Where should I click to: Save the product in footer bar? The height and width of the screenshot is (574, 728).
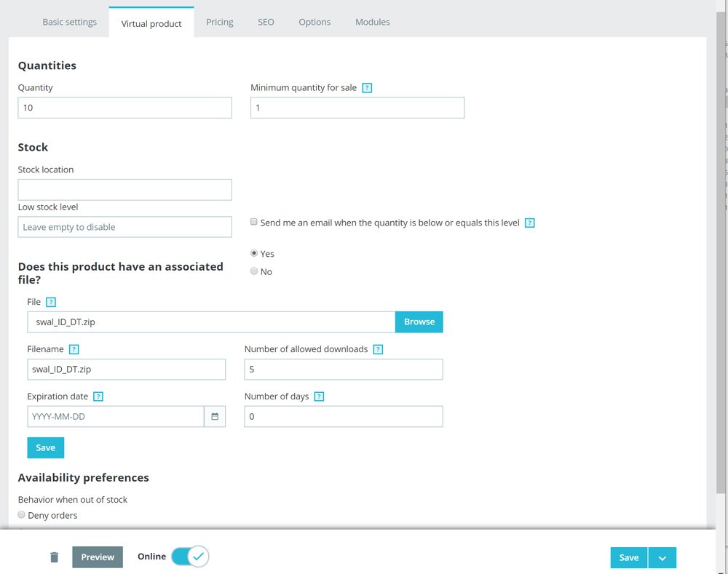click(629, 557)
